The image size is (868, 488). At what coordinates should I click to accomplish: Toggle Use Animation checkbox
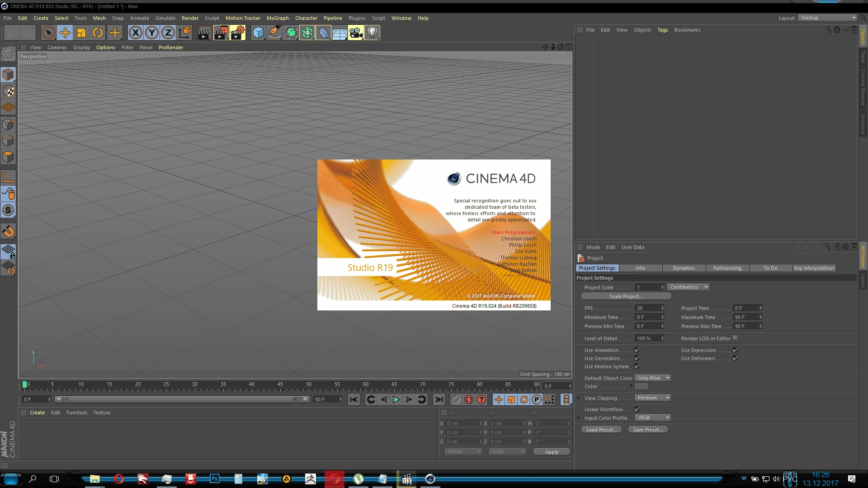pyautogui.click(x=637, y=350)
